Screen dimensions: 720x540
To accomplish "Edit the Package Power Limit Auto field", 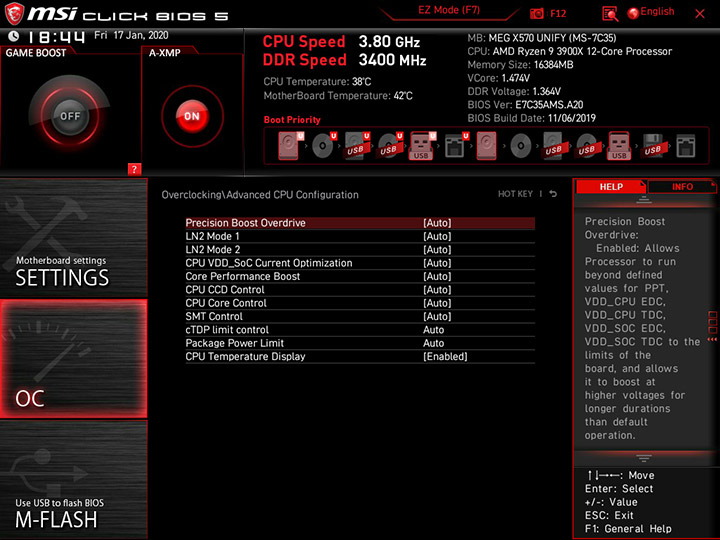I will (x=433, y=343).
